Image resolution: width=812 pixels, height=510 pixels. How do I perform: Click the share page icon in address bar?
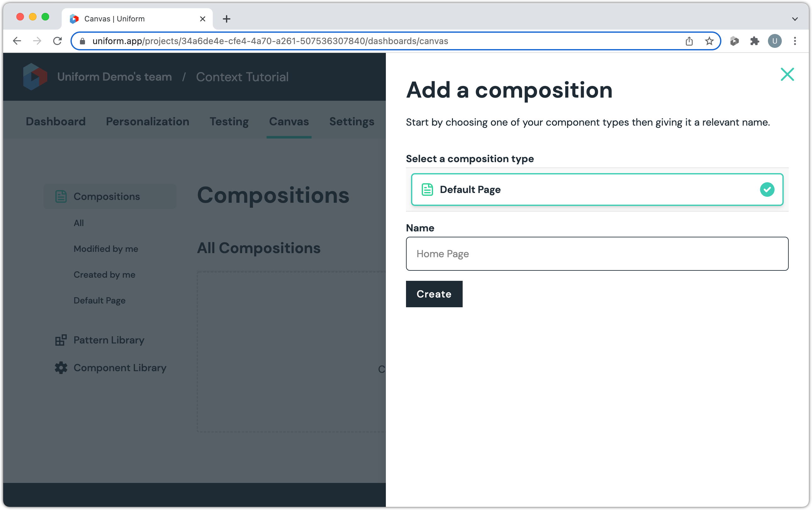(689, 41)
